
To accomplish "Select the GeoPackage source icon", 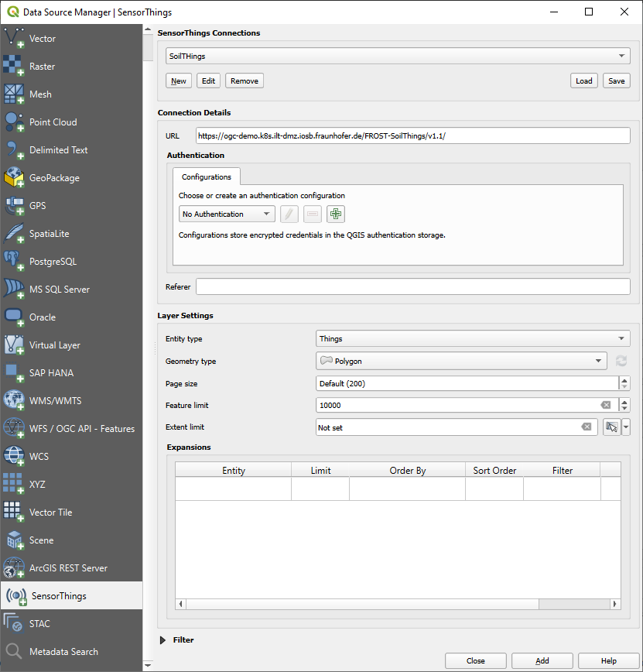I will (x=14, y=178).
